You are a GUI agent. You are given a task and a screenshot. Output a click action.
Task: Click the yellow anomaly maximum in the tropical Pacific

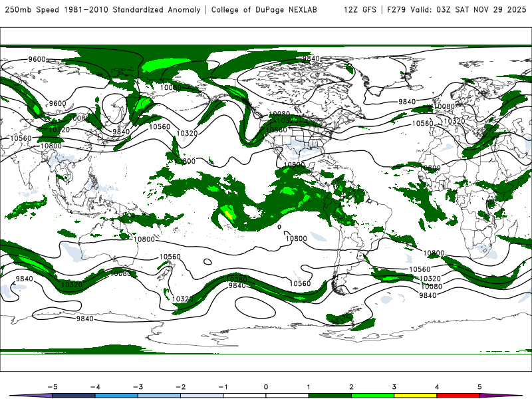[229, 214]
